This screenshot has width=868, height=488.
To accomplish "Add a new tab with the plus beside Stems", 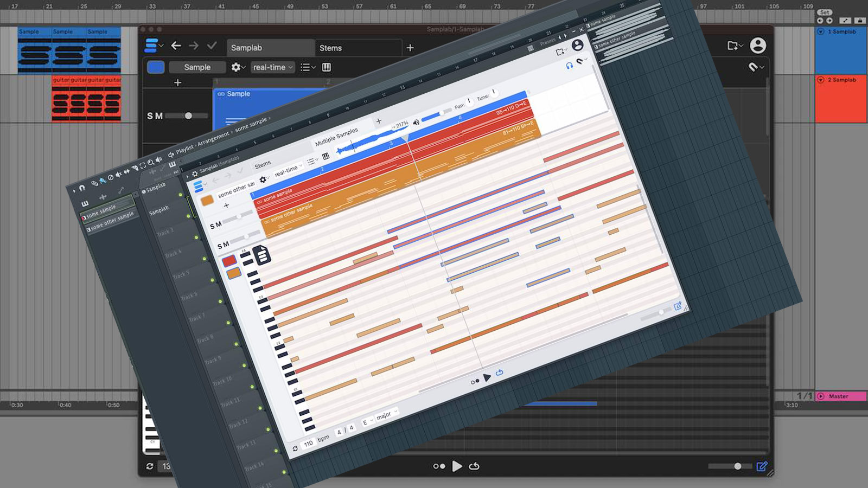I will pyautogui.click(x=410, y=48).
